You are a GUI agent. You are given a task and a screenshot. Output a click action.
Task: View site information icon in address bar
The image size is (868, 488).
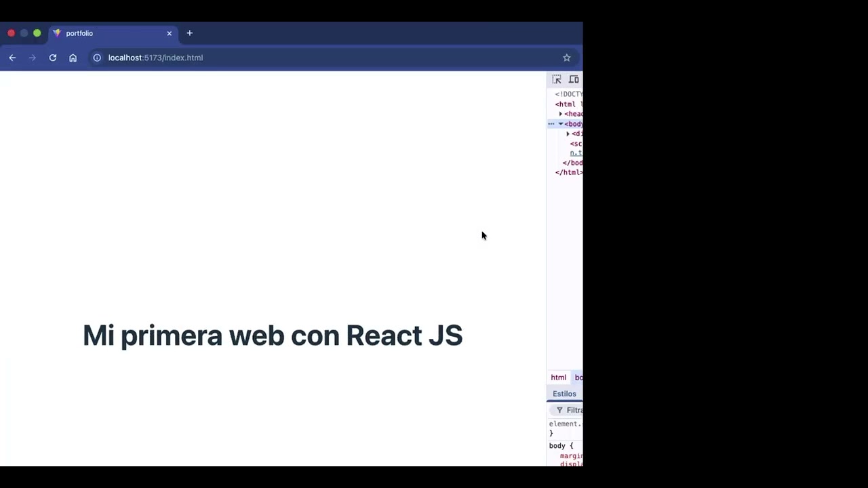(97, 58)
